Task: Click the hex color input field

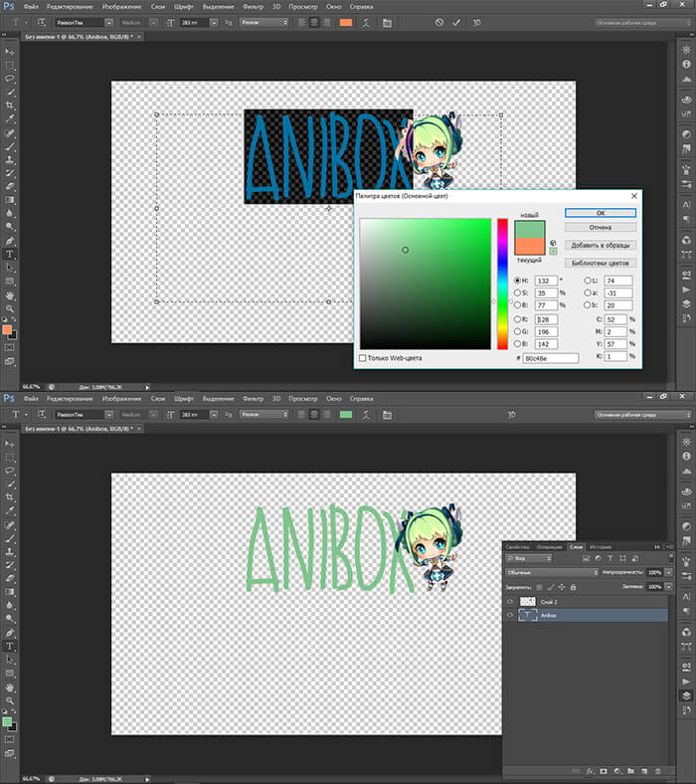Action: pyautogui.click(x=550, y=357)
